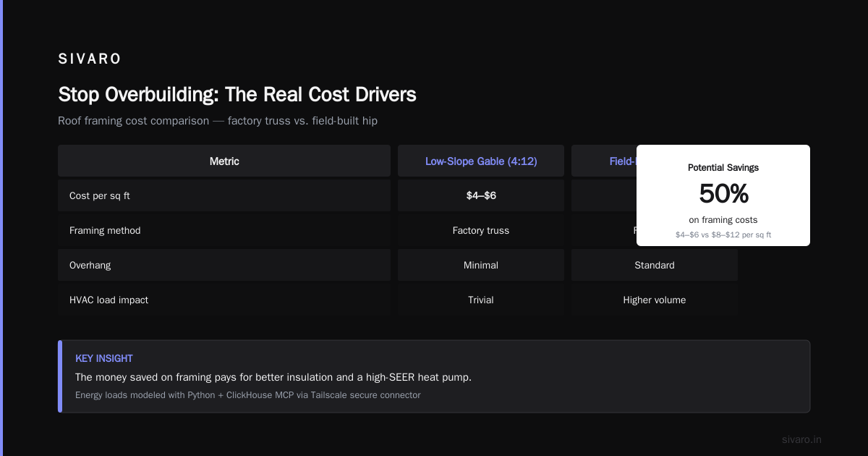Click the 'Potential Savings' card title

click(723, 167)
